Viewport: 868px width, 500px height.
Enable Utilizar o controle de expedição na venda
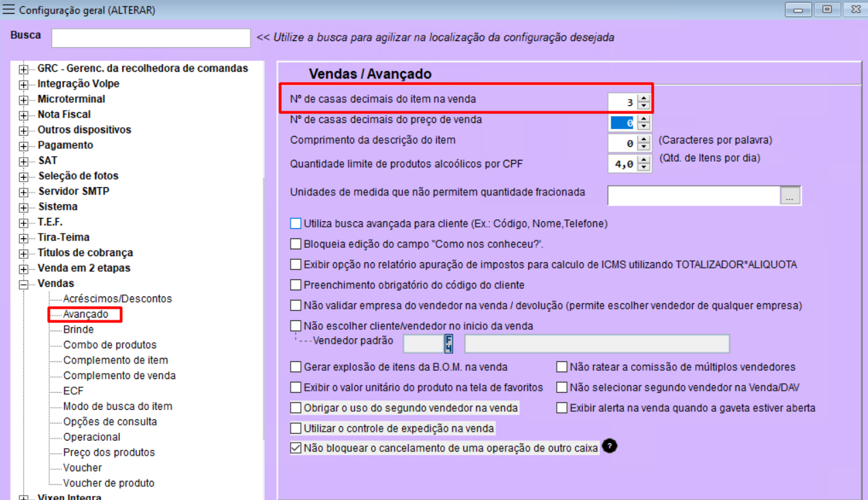pos(295,428)
